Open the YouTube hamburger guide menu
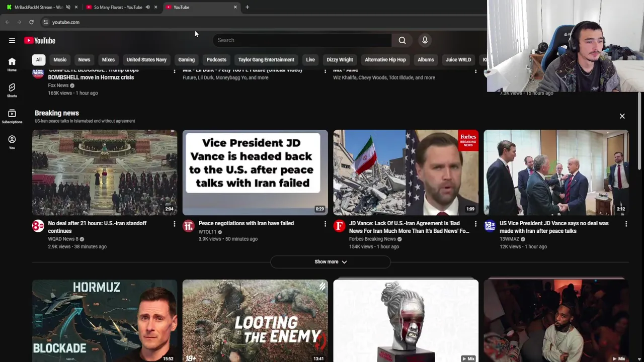The width and height of the screenshot is (644, 362). [x=12, y=40]
